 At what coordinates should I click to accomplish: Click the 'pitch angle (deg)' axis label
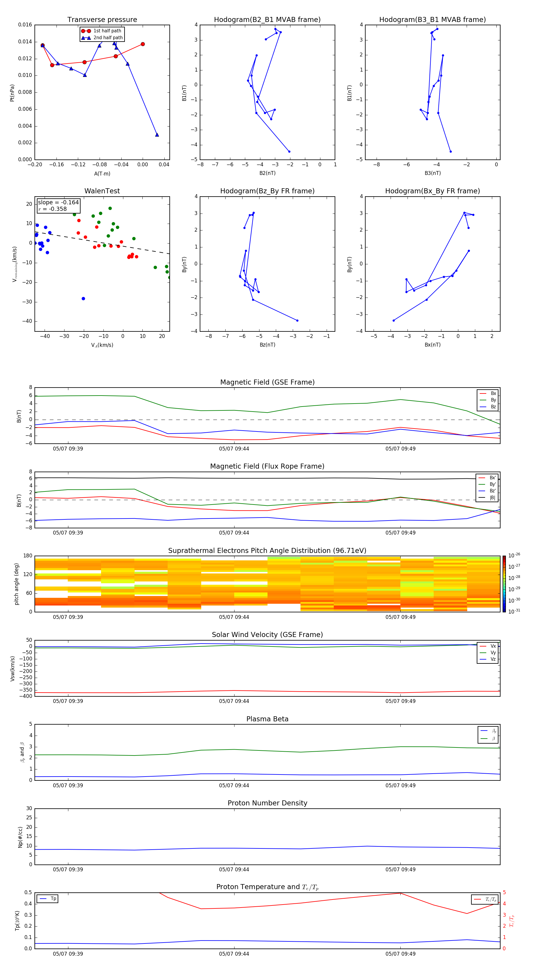click(x=16, y=584)
